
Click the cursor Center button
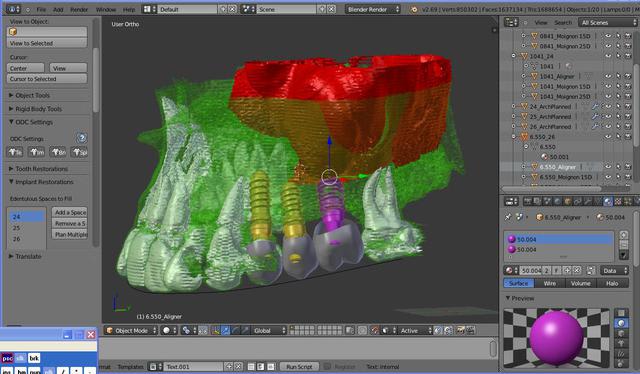[26, 68]
